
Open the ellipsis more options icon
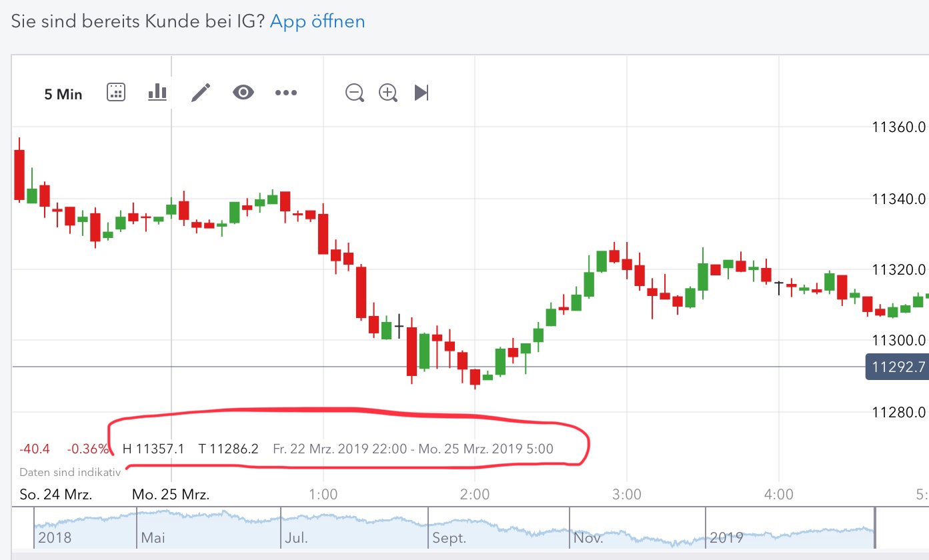[285, 93]
